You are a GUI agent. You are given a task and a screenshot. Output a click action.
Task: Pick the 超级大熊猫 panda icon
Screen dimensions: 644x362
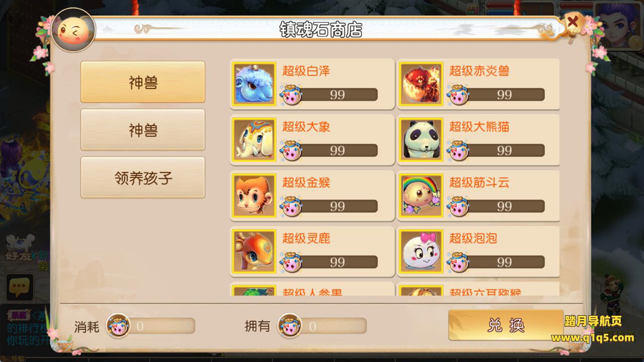[421, 140]
